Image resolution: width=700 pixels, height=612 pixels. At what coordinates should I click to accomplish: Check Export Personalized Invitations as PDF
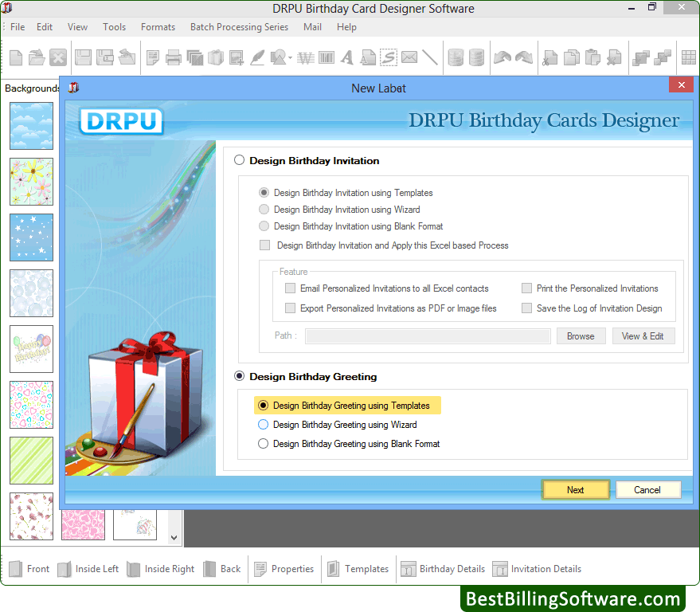pyautogui.click(x=290, y=308)
